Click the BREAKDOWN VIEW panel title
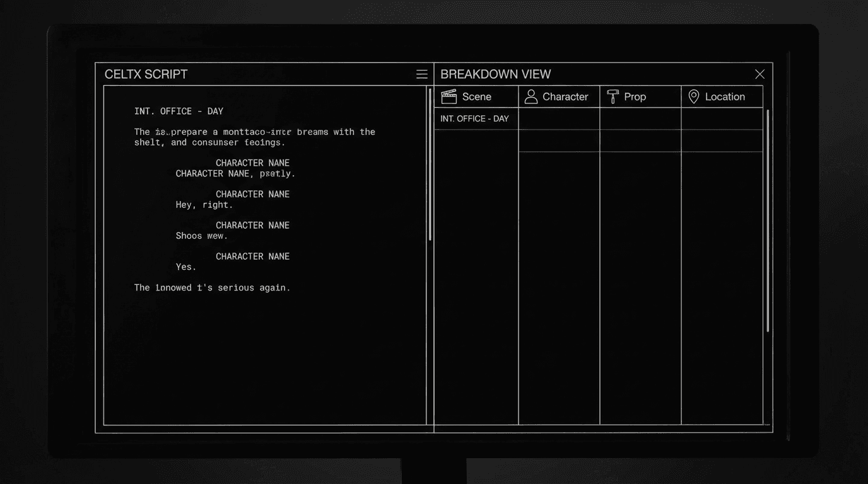The width and height of the screenshot is (868, 484). pyautogui.click(x=496, y=74)
